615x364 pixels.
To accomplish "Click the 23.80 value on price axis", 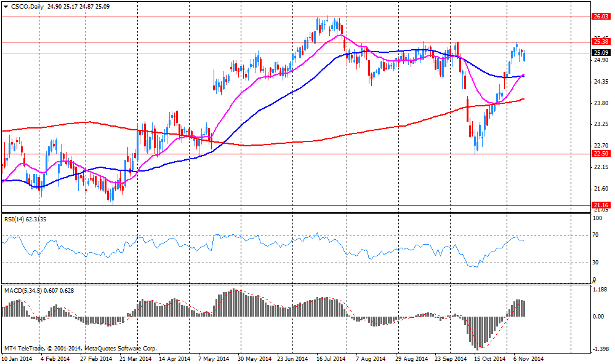I will pyautogui.click(x=600, y=103).
